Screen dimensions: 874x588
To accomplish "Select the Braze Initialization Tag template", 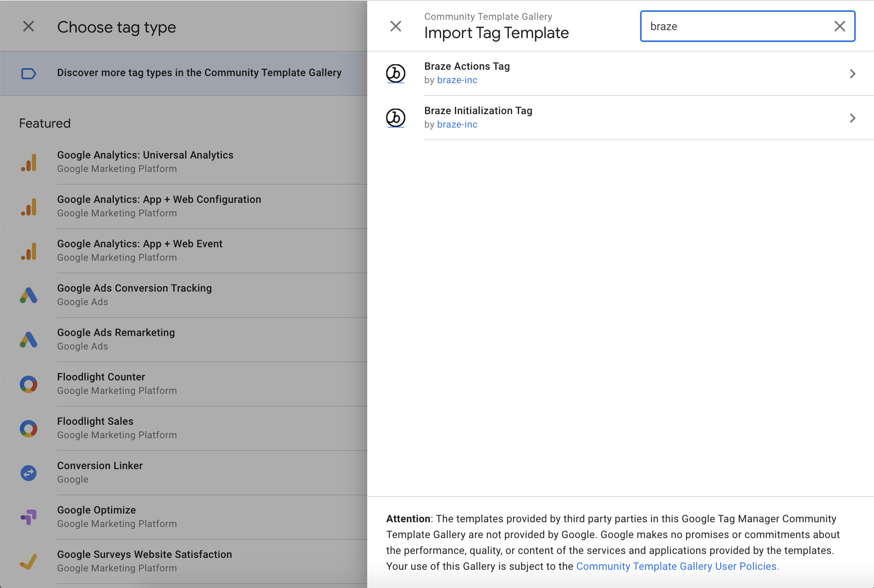I will click(x=621, y=118).
